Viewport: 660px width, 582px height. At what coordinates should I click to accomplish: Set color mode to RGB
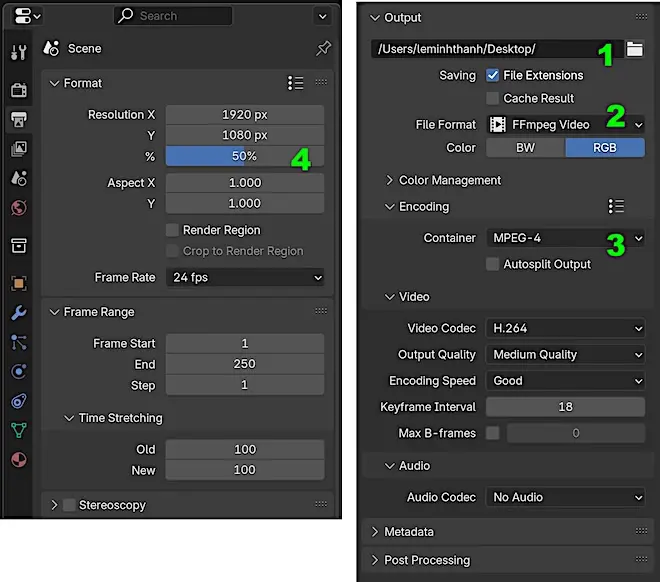pyautogui.click(x=605, y=148)
